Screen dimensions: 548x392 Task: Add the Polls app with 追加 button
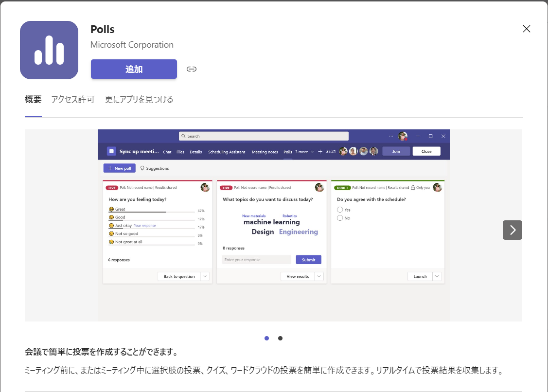(x=134, y=69)
